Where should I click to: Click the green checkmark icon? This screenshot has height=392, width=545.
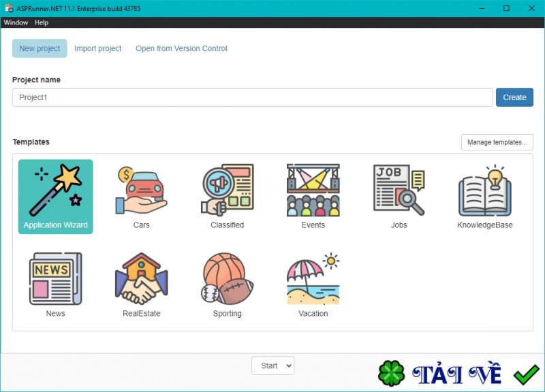(524, 373)
